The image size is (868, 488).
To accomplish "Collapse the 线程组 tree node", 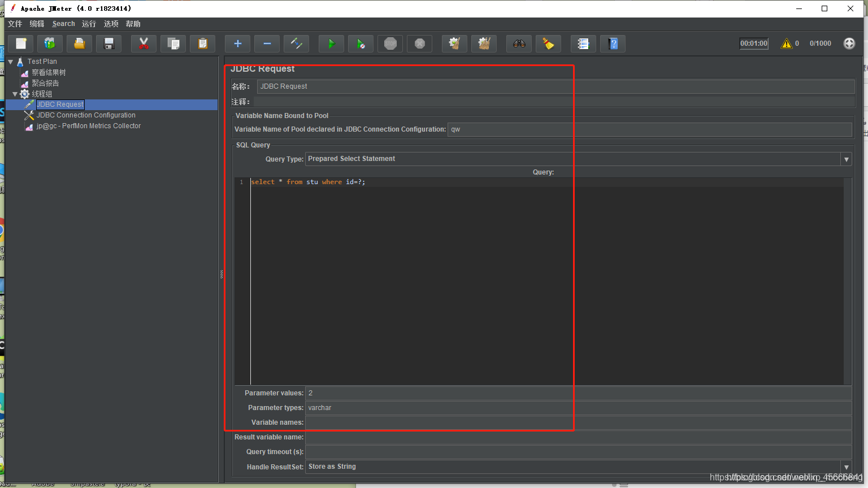I will point(15,94).
